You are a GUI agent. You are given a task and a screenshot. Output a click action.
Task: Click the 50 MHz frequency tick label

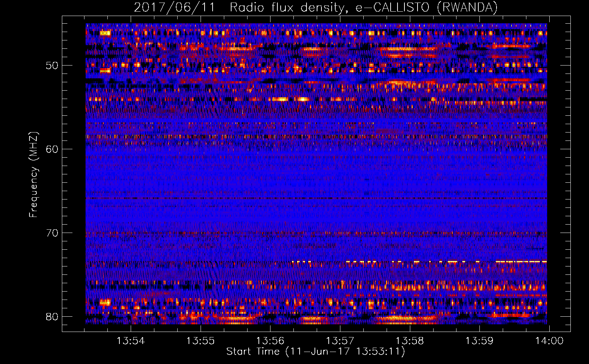pos(52,66)
